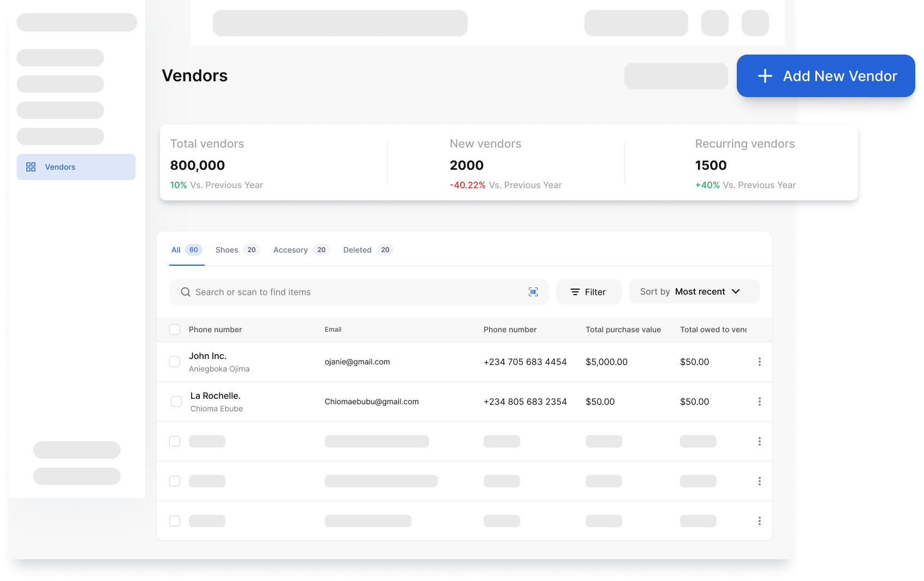Click the magnifying glass search icon
Viewport: 924px width, 581px height.
point(186,292)
